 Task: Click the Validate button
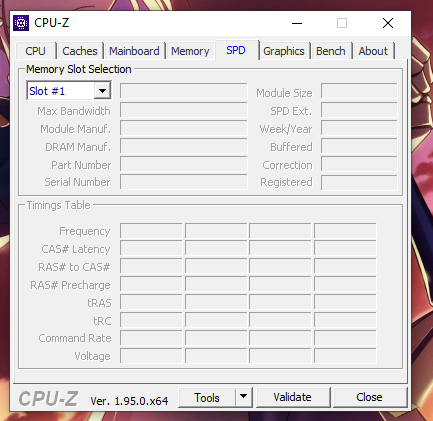pos(293,397)
